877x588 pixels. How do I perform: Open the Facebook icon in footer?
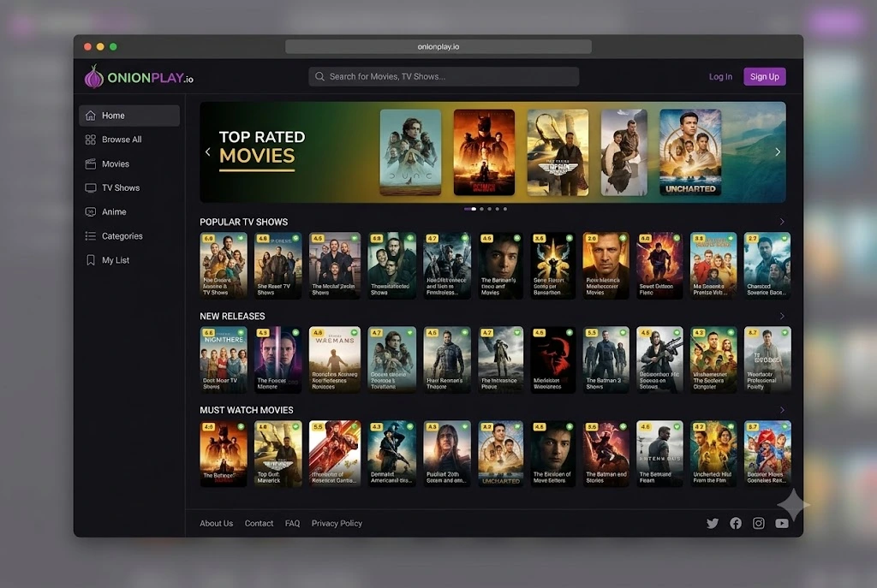[x=736, y=523]
